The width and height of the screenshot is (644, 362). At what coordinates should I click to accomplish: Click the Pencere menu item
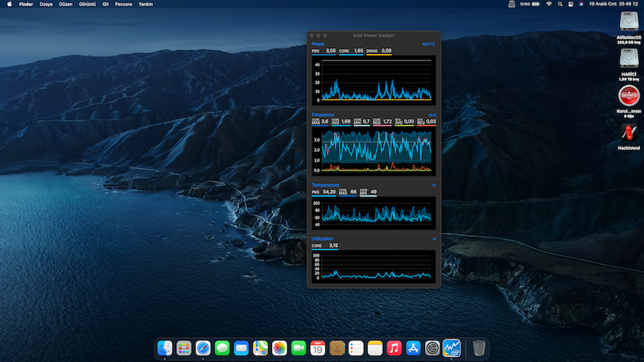coord(123,4)
